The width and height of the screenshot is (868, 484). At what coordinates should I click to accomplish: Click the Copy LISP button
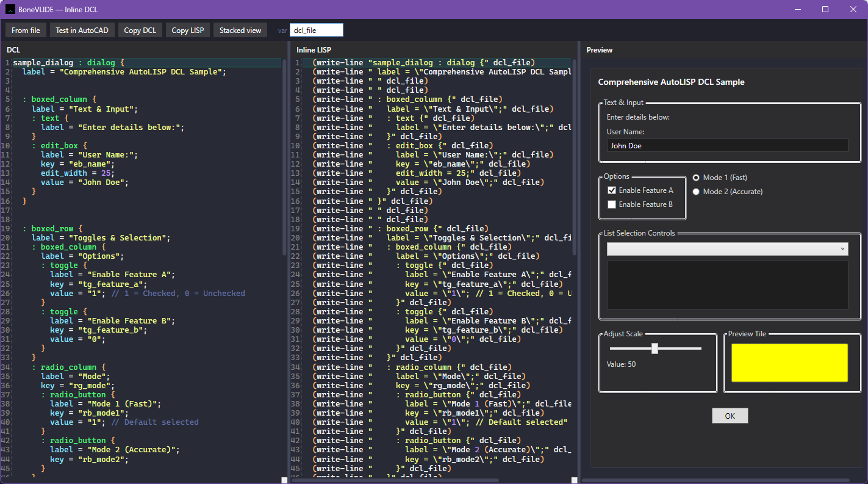pos(188,30)
